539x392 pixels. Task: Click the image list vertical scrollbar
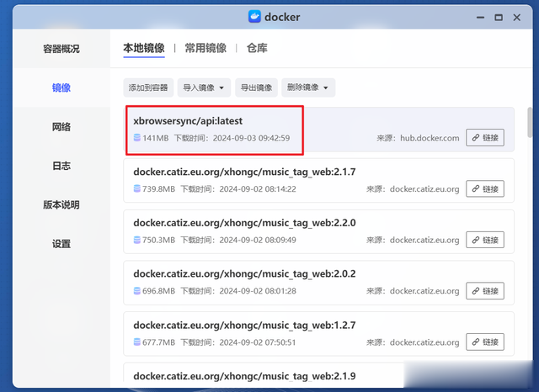click(530, 122)
